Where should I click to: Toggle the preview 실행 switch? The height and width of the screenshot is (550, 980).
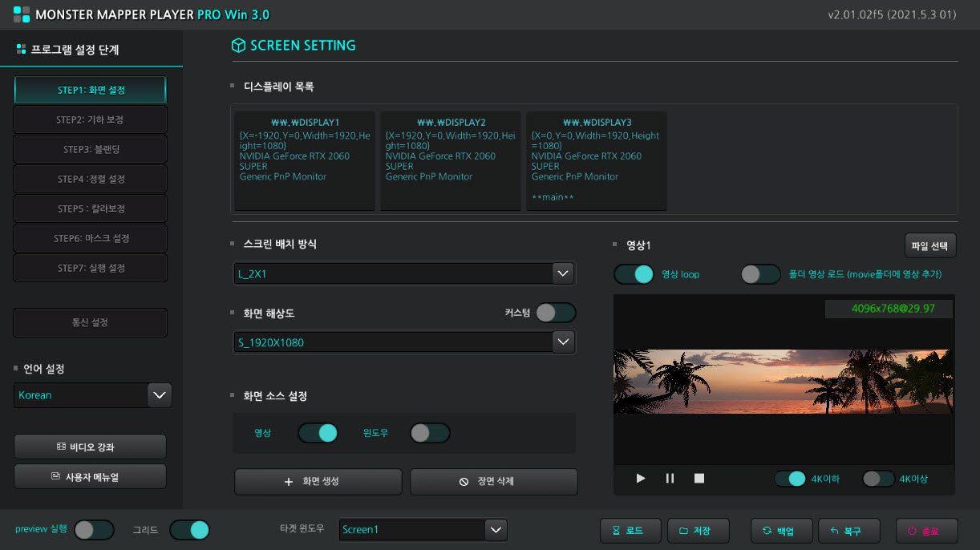pyautogui.click(x=94, y=530)
